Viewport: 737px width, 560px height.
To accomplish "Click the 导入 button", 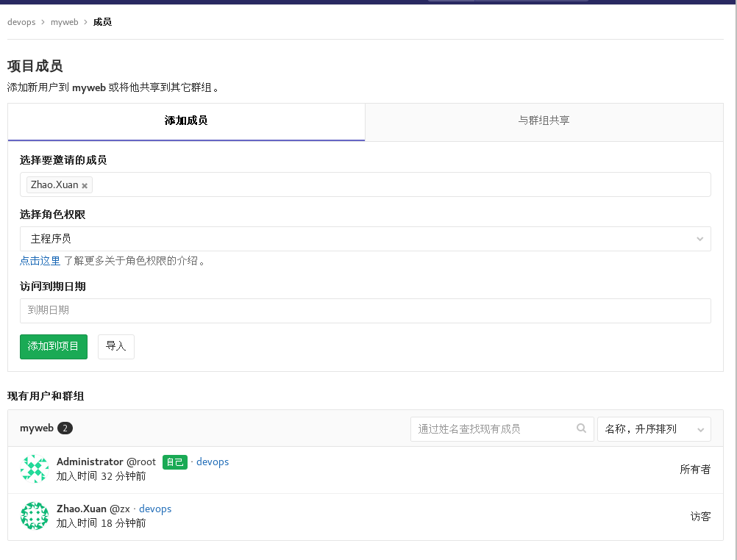I will pyautogui.click(x=116, y=347).
